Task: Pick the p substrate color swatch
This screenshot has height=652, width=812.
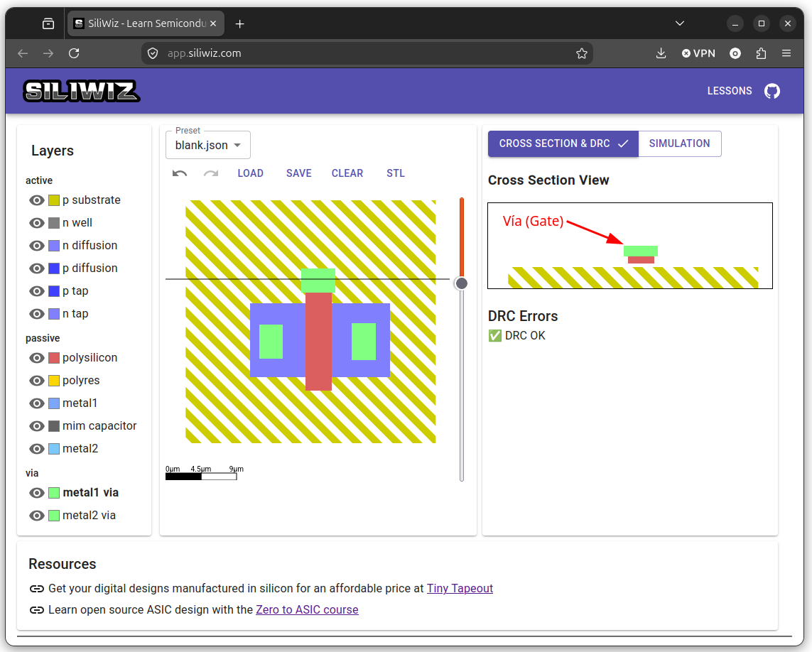Action: coord(54,200)
